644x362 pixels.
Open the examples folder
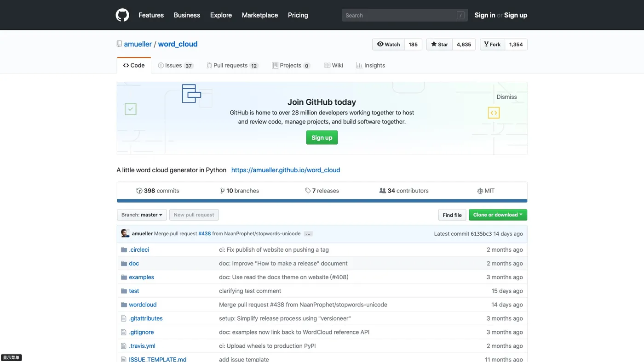(141, 277)
